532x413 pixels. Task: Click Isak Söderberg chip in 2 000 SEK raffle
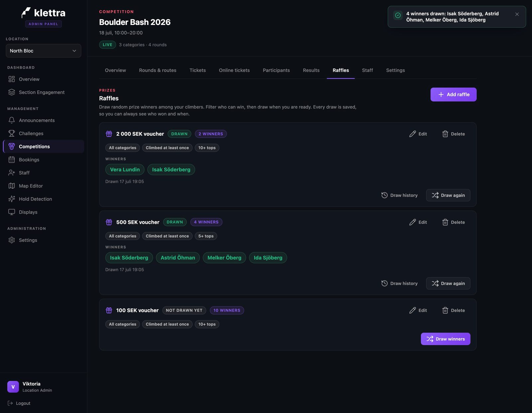click(x=171, y=170)
